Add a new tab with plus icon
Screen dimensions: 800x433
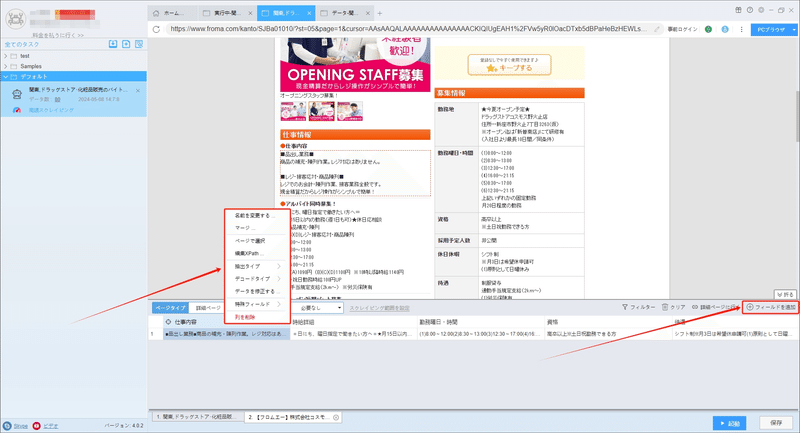[380, 13]
